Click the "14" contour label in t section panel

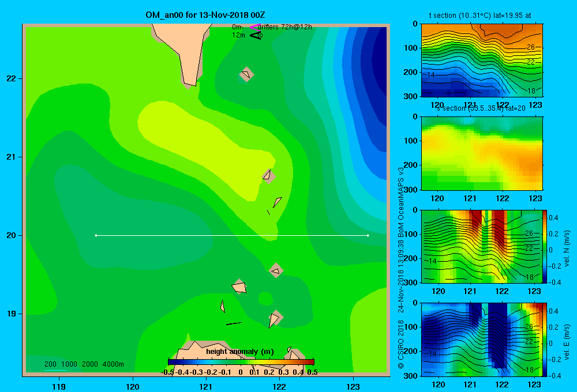point(431,74)
